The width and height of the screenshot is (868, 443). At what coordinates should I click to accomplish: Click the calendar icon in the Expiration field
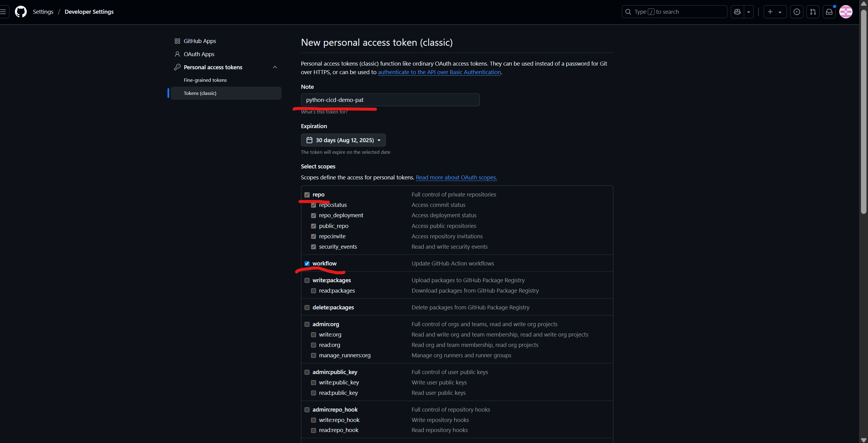tap(309, 140)
